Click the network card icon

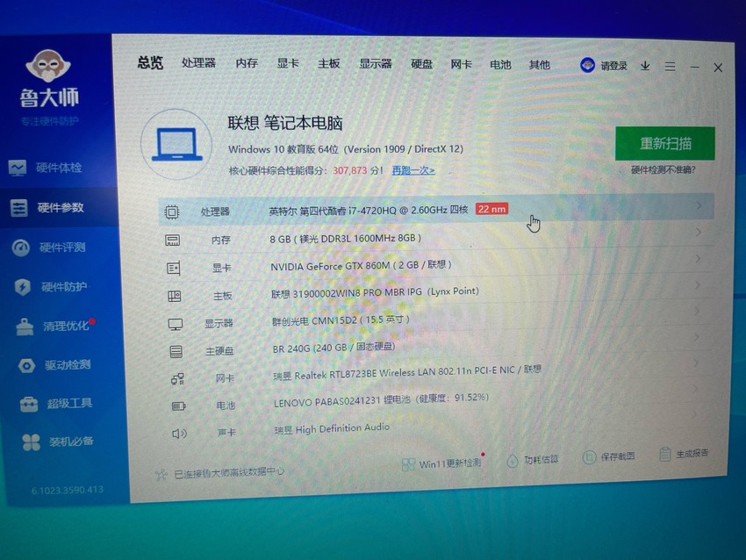tap(177, 378)
